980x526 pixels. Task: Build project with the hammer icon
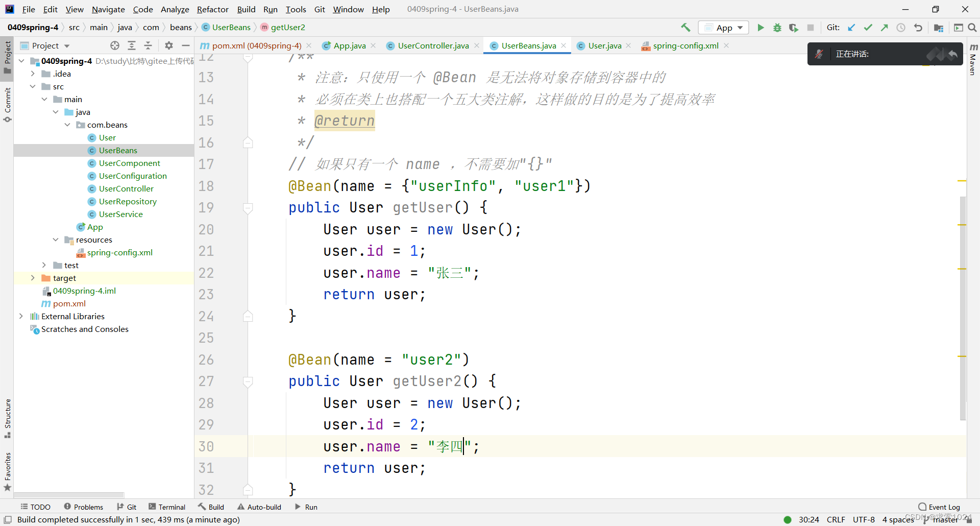685,28
